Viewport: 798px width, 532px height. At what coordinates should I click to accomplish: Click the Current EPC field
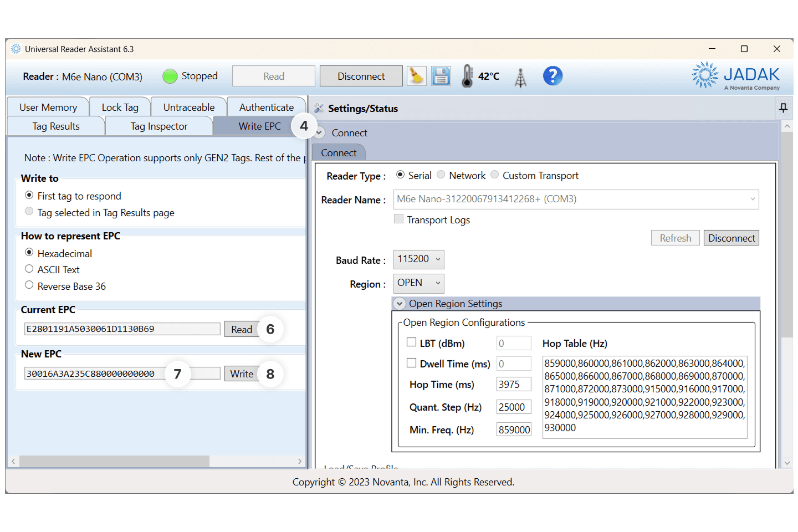(x=122, y=329)
